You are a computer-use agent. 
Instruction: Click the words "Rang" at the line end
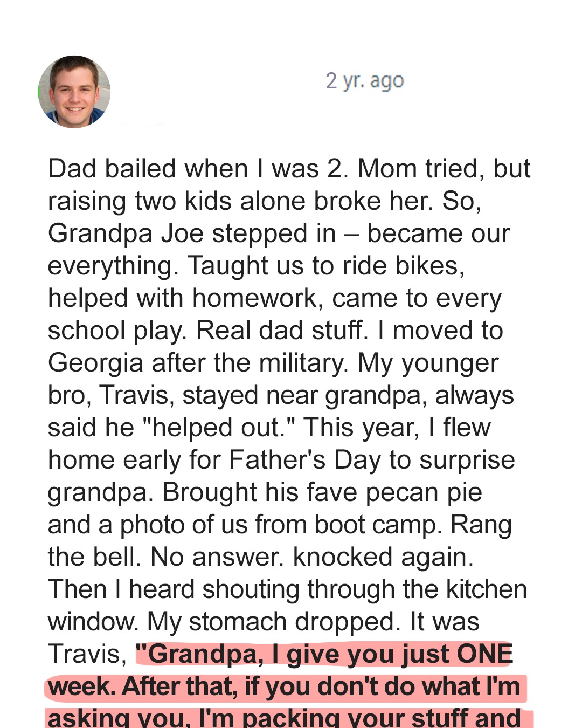pyautogui.click(x=481, y=525)
